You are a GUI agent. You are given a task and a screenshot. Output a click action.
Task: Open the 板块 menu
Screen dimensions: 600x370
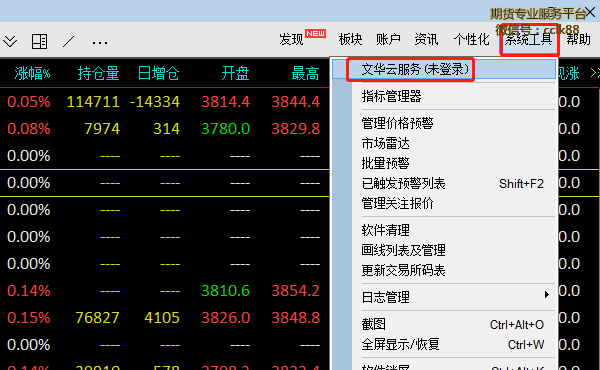(x=350, y=39)
